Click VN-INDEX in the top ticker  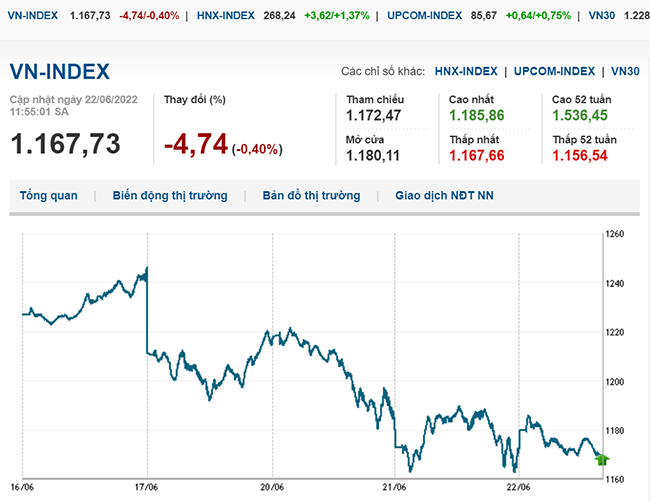point(32,16)
